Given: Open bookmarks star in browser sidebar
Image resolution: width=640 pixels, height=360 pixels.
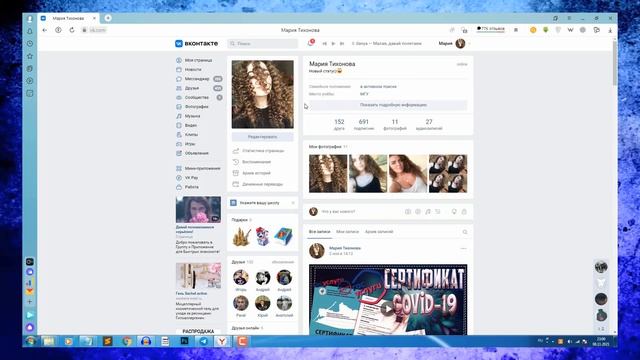Looking at the screenshot, I should (30, 56).
